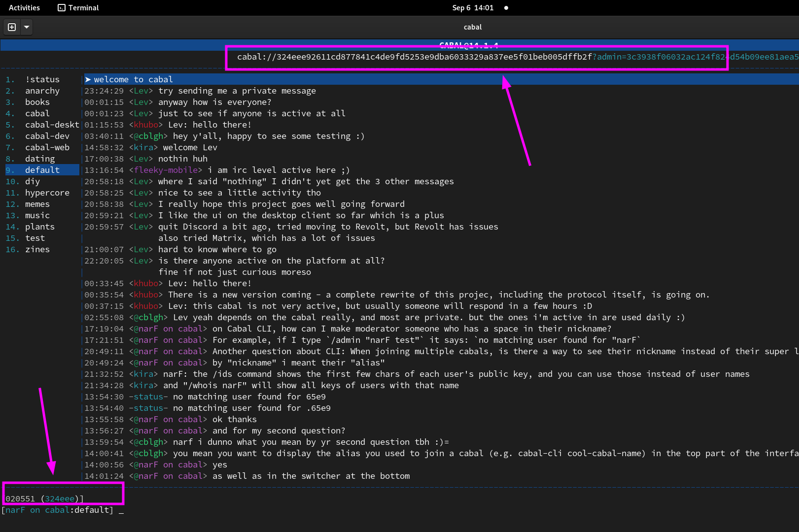799x532 pixels.
Task: Select the highlighted default channel
Action: (x=42, y=170)
